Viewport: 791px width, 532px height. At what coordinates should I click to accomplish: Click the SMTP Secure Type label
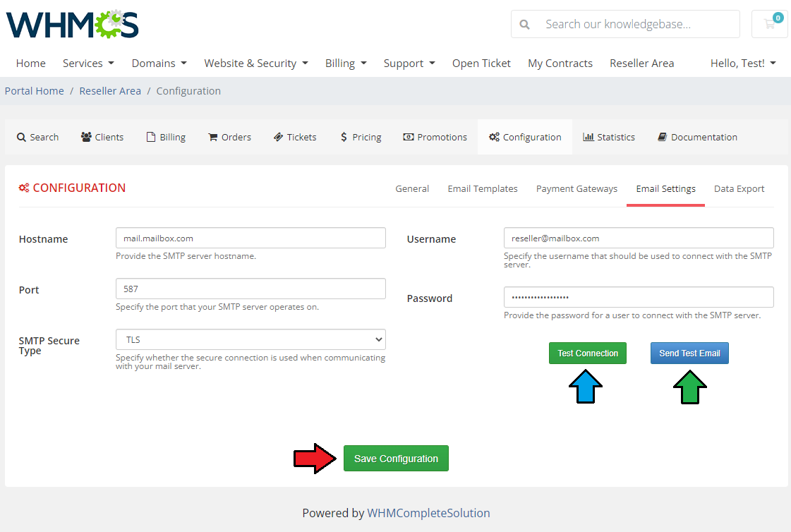[x=49, y=346]
